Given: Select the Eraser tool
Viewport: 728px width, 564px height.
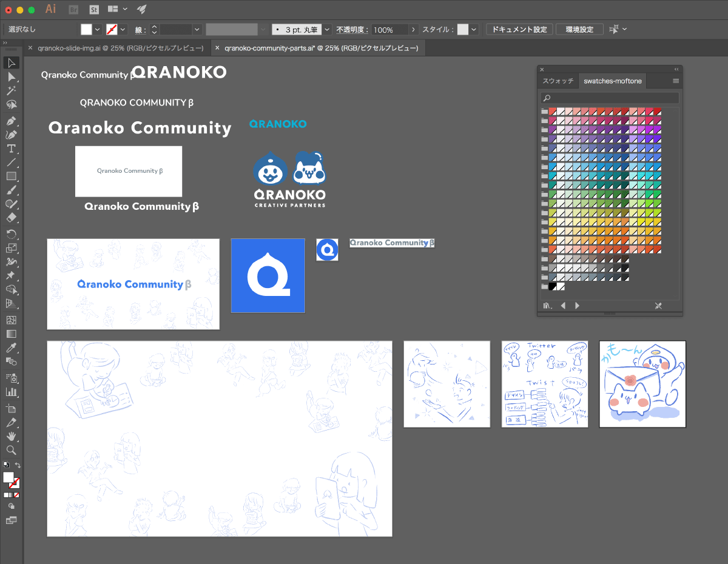Looking at the screenshot, I should click(x=11, y=218).
